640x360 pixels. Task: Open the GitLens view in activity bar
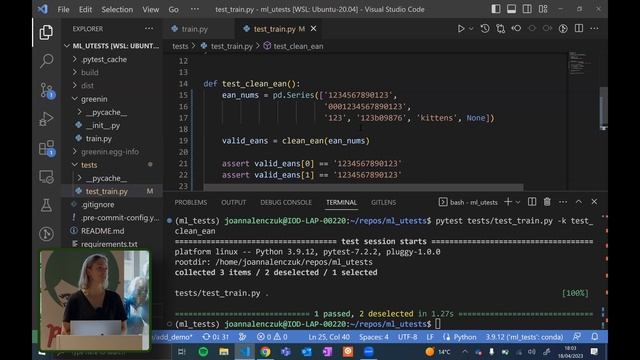tap(46, 234)
